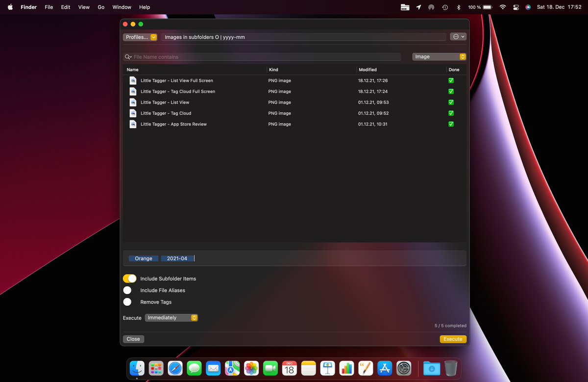588x382 pixels.
Task: Open FaceTime from the Dock
Action: pos(270,367)
